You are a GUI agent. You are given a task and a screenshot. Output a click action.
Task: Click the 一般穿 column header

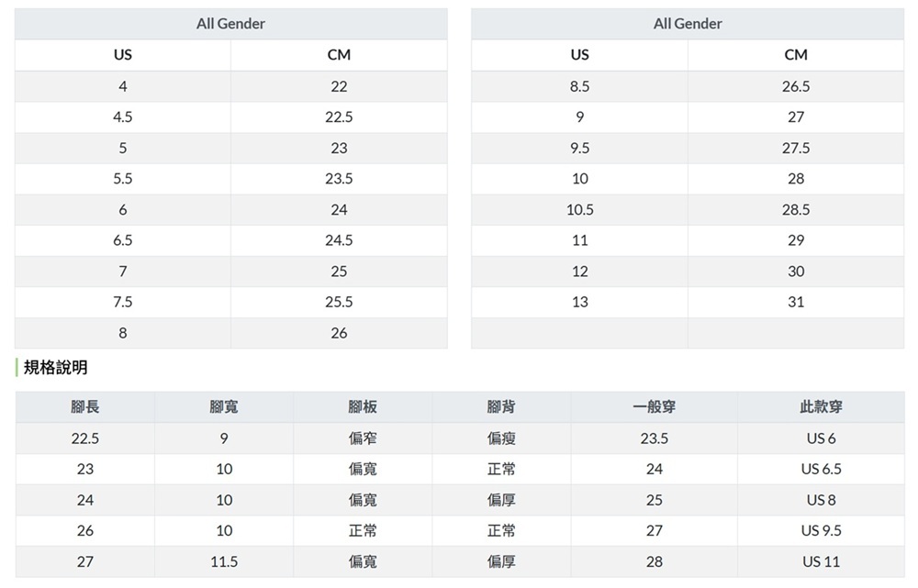(654, 407)
